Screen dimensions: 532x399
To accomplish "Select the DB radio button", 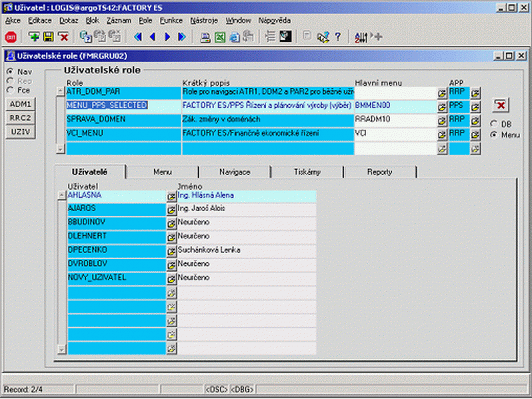I will click(x=493, y=124).
